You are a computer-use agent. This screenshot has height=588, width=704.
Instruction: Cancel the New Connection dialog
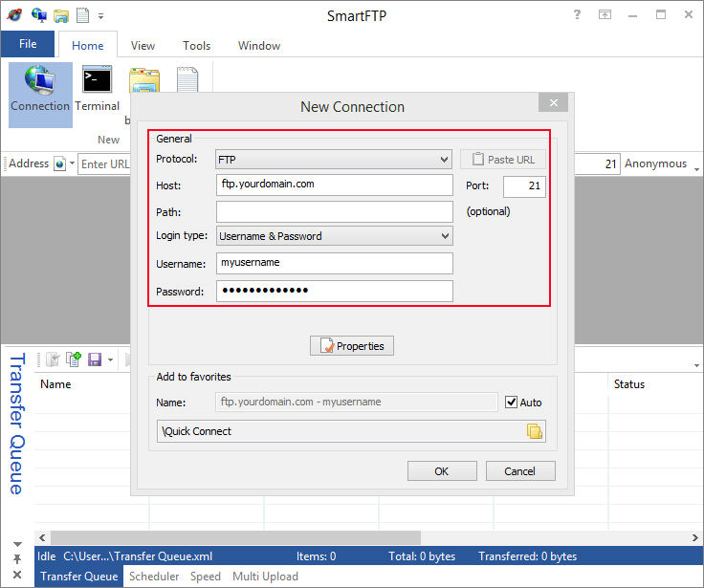[x=520, y=470]
